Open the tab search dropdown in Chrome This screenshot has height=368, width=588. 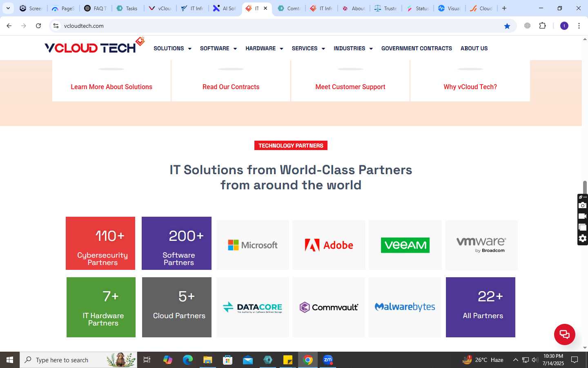pos(8,8)
